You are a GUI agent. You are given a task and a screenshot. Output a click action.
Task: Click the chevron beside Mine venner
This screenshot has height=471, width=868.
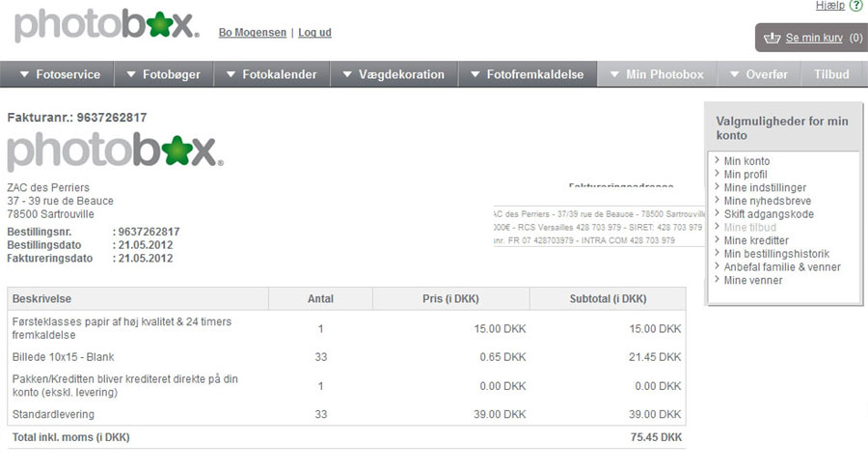(x=717, y=280)
